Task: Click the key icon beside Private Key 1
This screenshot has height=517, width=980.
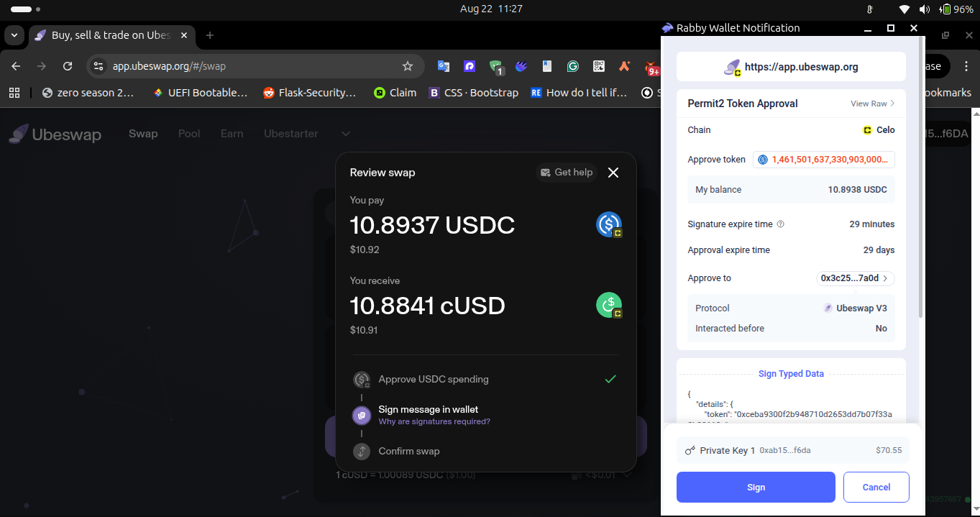Action: pos(690,450)
